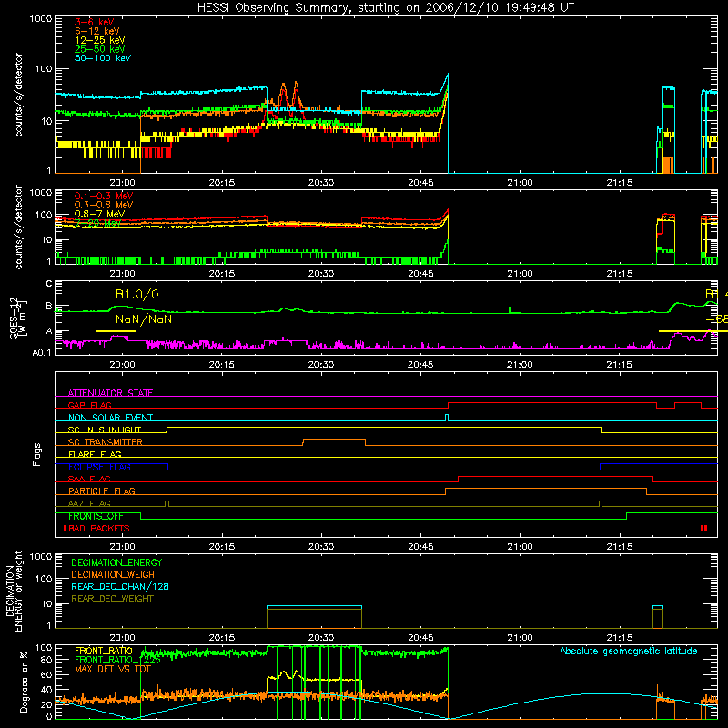Click 20:30 tick label under the keV panel
The image size is (728, 728).
(321, 183)
